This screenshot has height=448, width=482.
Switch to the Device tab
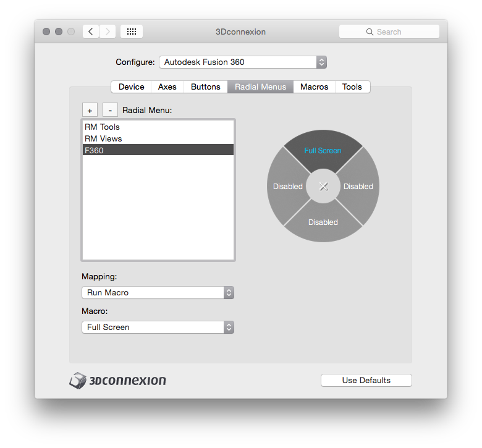click(x=131, y=87)
